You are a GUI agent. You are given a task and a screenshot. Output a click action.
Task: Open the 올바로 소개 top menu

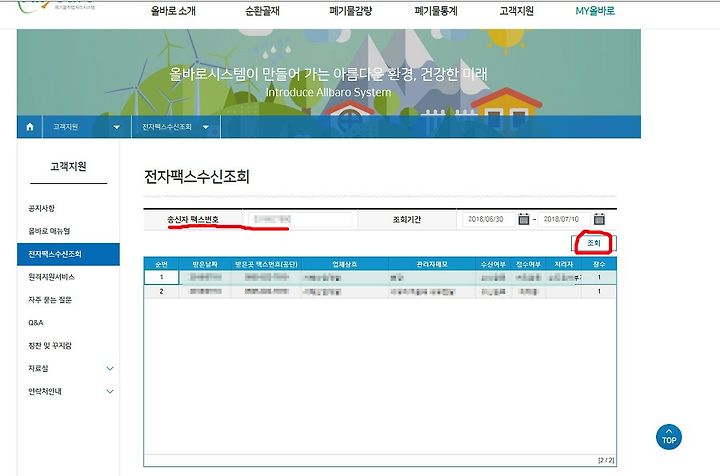[173, 11]
